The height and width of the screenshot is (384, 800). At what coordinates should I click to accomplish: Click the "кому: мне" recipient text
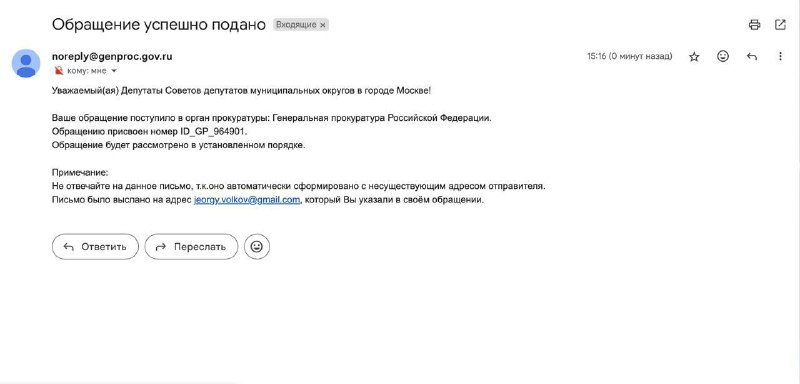pyautogui.click(x=87, y=71)
